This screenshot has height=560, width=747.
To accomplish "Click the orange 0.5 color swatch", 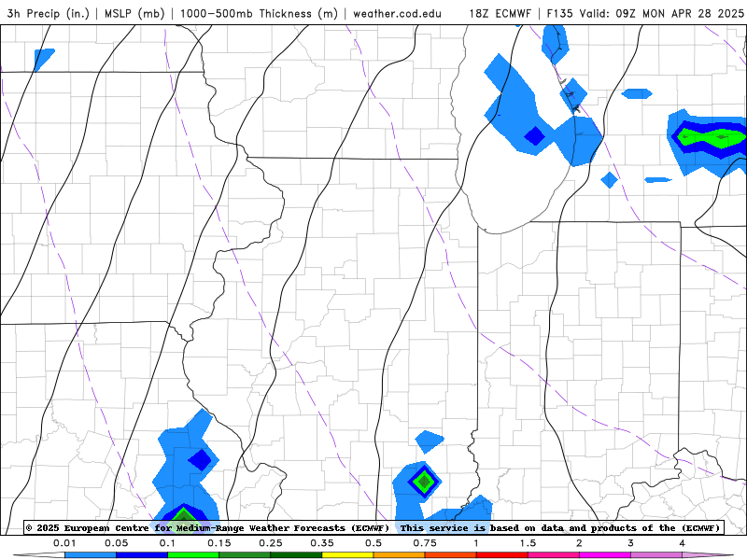I will pyautogui.click(x=400, y=555).
